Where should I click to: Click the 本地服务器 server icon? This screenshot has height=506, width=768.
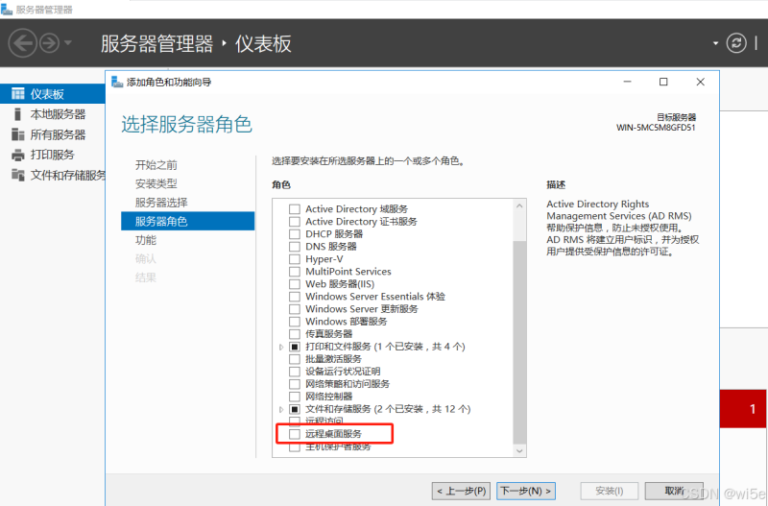(18, 114)
